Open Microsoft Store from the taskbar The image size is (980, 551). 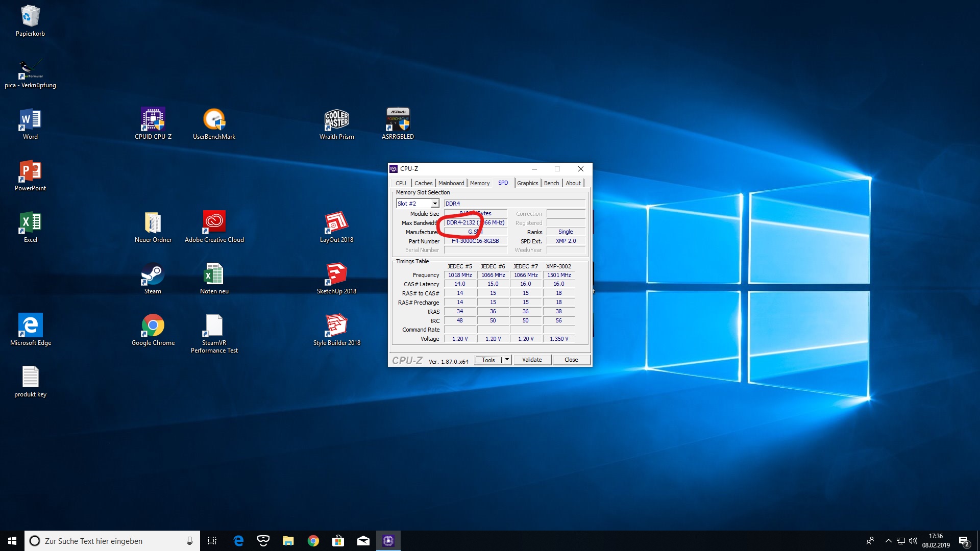tap(338, 541)
